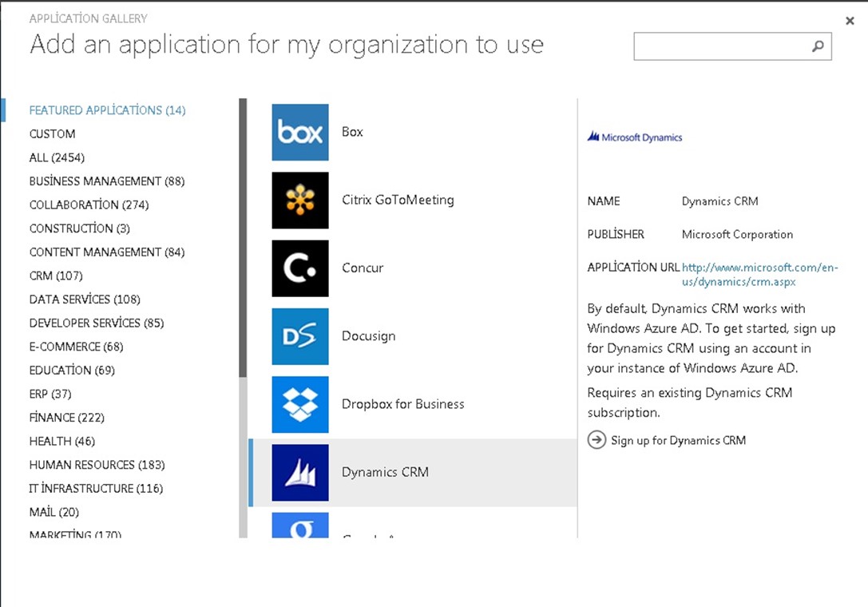Screen dimensions: 868x607
Task: Select Box in the application list
Action: (x=352, y=132)
